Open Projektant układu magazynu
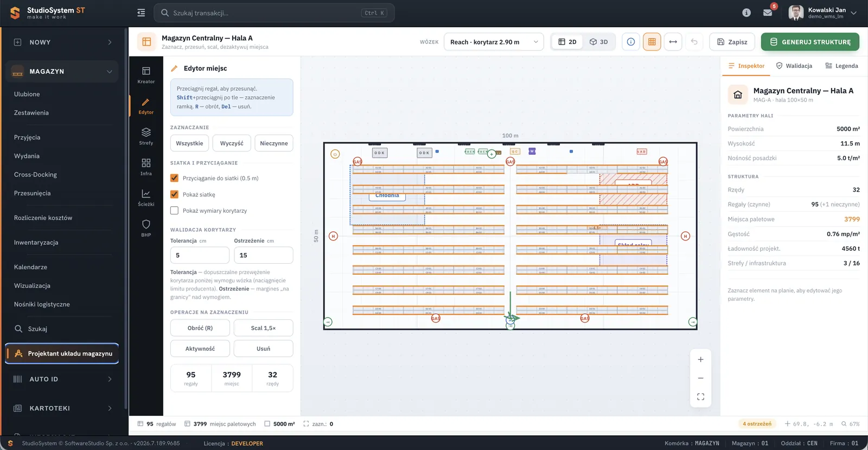The width and height of the screenshot is (868, 450). (62, 353)
